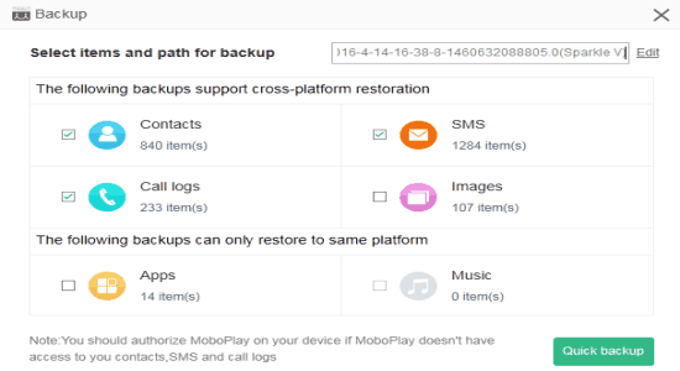Viewport: 680px width, 371px height.
Task: Tick the disabled Music checkbox
Action: tap(380, 286)
